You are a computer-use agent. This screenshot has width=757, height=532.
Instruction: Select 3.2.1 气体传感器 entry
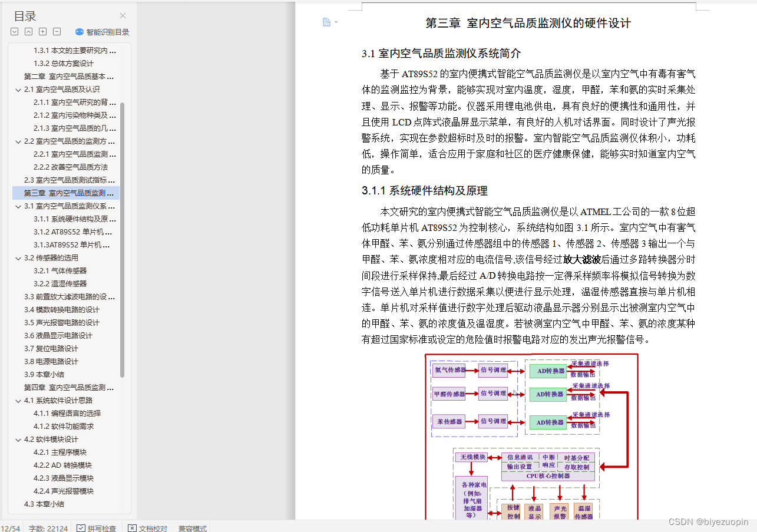(60, 271)
